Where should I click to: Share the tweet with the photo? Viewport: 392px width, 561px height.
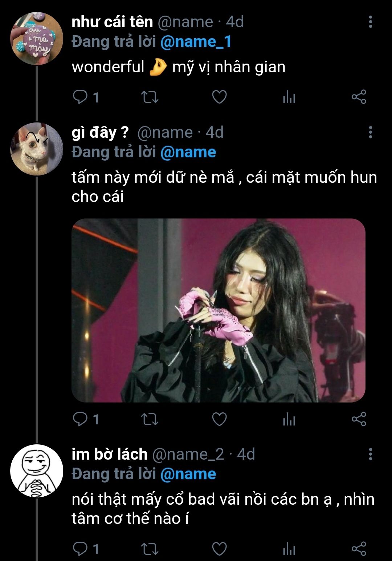coord(359,419)
